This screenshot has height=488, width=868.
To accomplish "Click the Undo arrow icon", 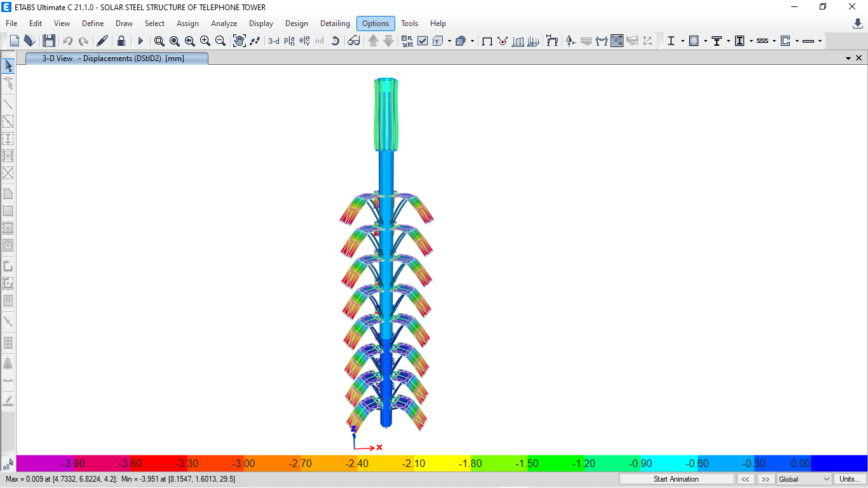I will (67, 40).
